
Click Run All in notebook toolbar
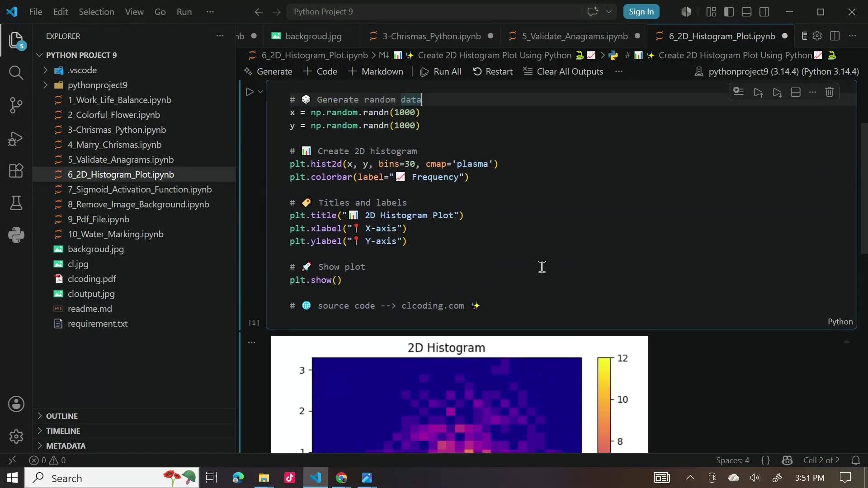coord(441,71)
